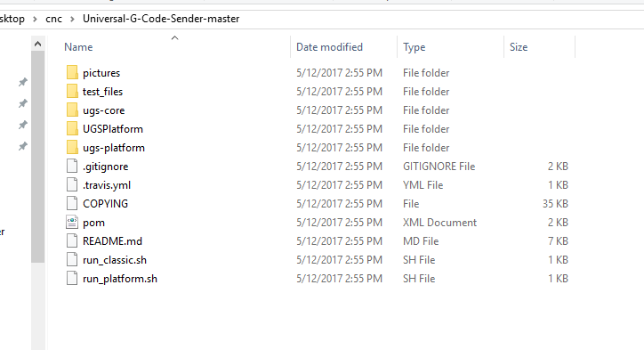Viewport: 644px width, 350px height.
Task: Click the ugs-platform folder icon
Action: pyautogui.click(x=72, y=147)
